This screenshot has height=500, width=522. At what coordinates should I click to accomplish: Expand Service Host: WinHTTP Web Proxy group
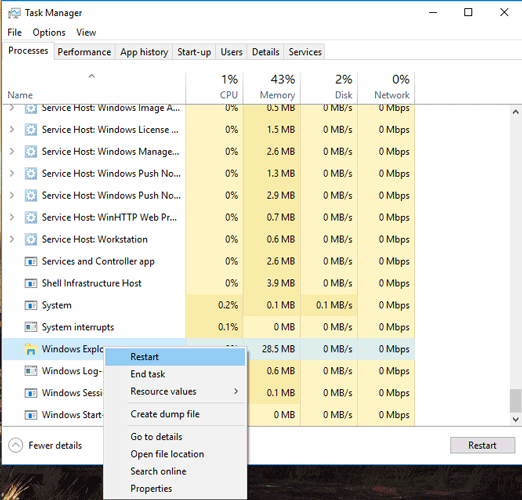(x=12, y=217)
